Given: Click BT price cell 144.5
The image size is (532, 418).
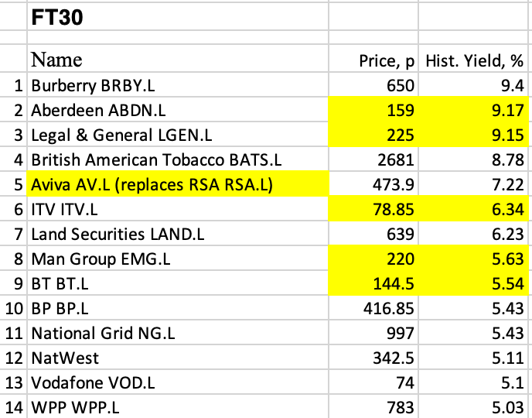Looking at the screenshot, I should click(x=373, y=283).
